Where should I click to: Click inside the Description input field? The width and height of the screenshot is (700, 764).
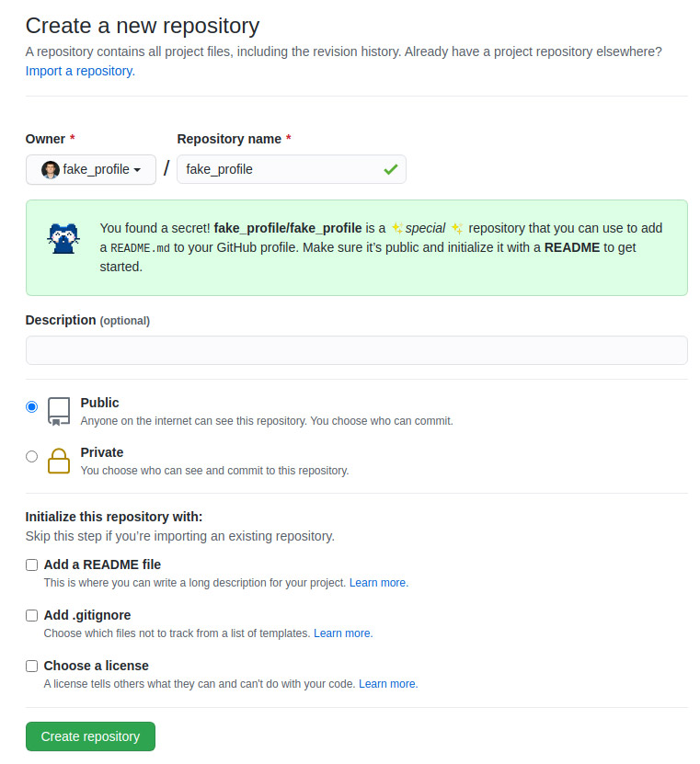coord(356,350)
